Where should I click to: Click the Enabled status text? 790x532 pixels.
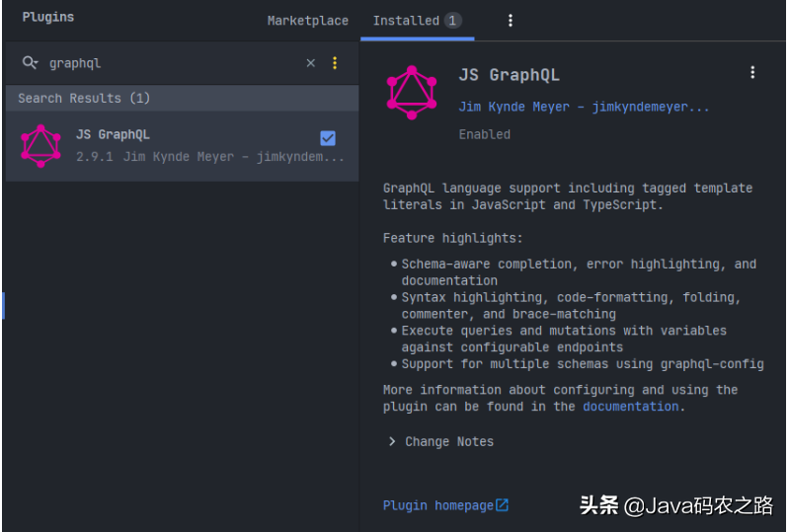pos(484,134)
